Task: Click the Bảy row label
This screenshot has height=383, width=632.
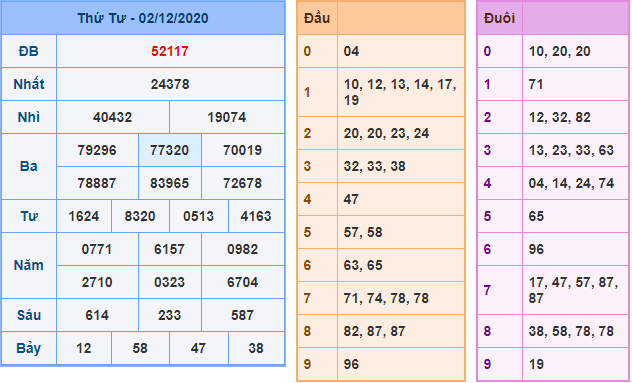Action: point(29,348)
